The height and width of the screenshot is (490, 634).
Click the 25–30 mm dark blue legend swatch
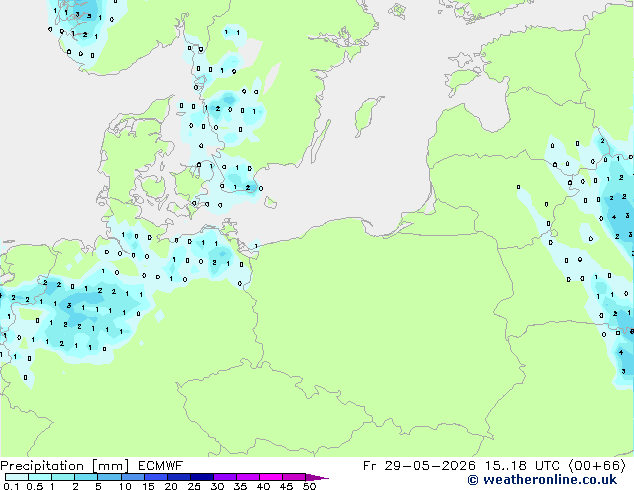pyautogui.click(x=201, y=477)
